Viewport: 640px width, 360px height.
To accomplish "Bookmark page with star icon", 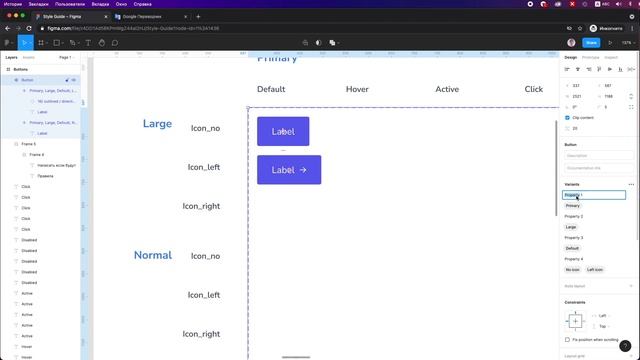I will pos(580,29).
